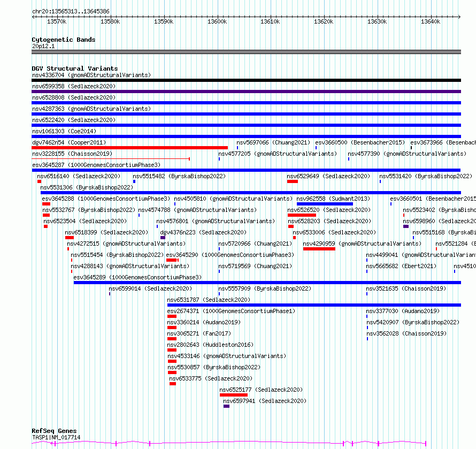Select nsv4272515 gnomADStructuralVariants label
This screenshot has width=476, height=449.
(x=126, y=243)
